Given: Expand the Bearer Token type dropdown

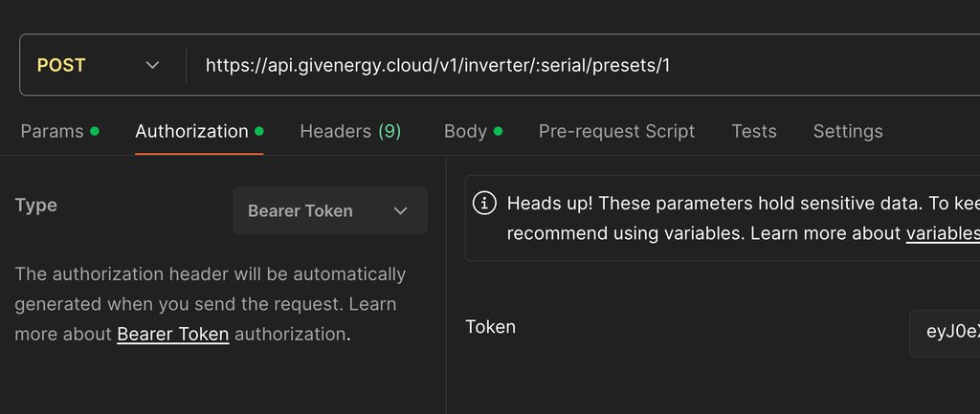Looking at the screenshot, I should tap(329, 211).
